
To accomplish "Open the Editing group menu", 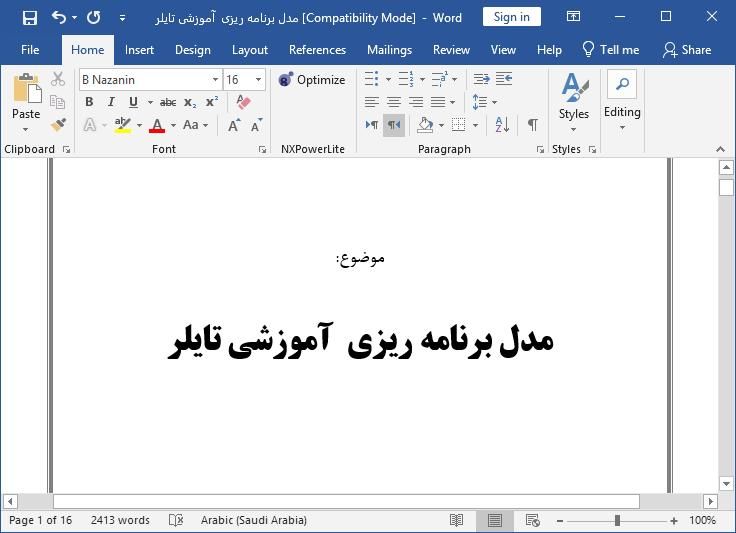I will tap(622, 100).
